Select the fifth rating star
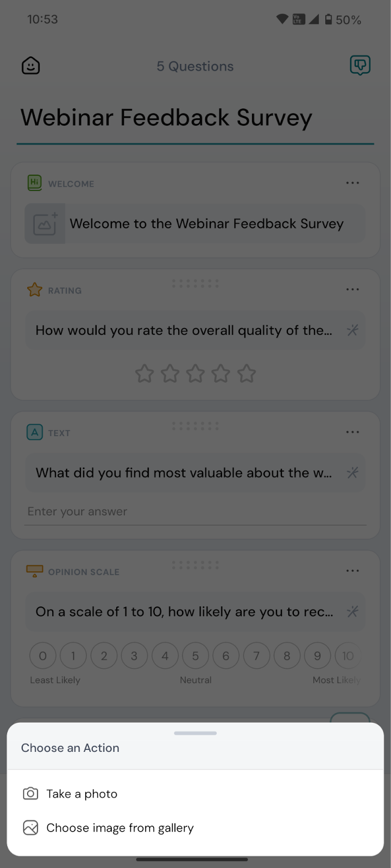This screenshot has width=391, height=868. click(247, 374)
